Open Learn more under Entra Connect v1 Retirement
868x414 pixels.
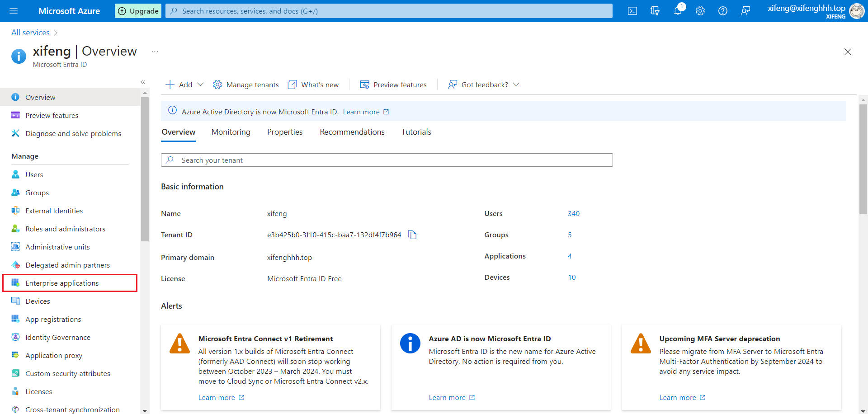point(221,398)
